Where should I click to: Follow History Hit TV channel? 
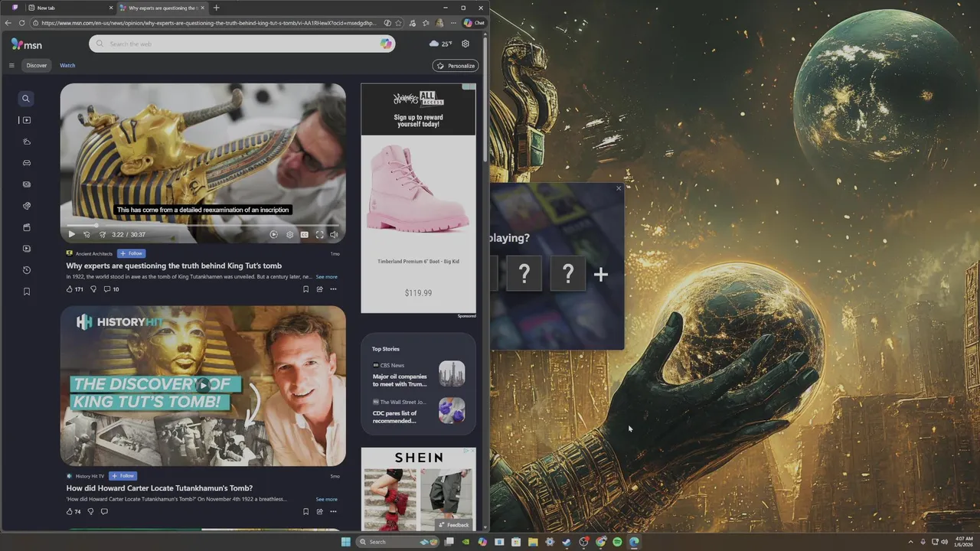tap(122, 476)
